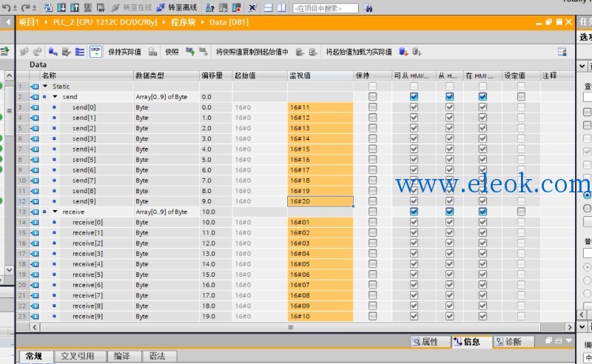Image resolution: width=592 pixels, height=364 pixels.
Task: Click the 数据类型 column header
Action: 166,75
